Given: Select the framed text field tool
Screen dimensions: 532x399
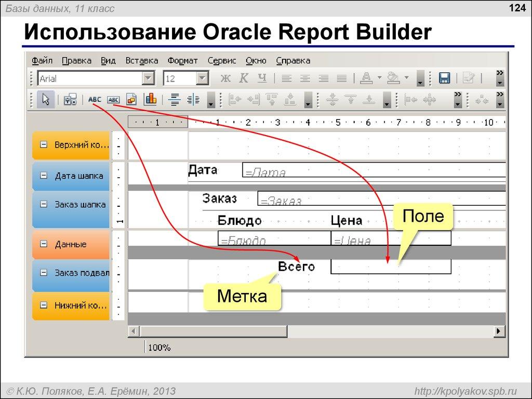Looking at the screenshot, I should click(114, 99).
